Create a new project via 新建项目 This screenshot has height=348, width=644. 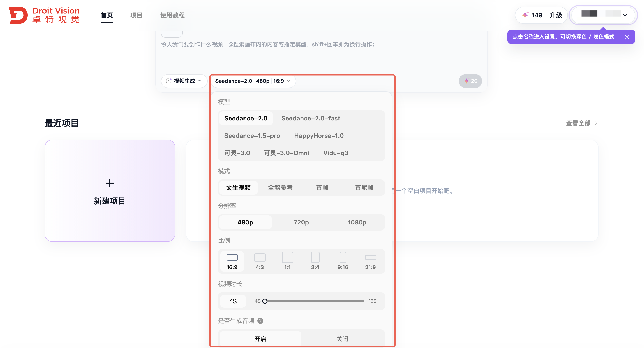(x=110, y=190)
